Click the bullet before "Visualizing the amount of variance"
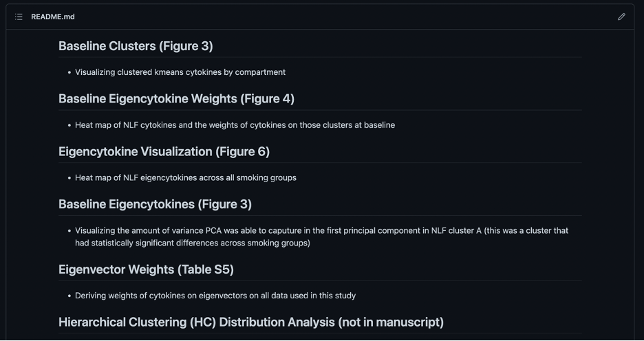 point(69,231)
